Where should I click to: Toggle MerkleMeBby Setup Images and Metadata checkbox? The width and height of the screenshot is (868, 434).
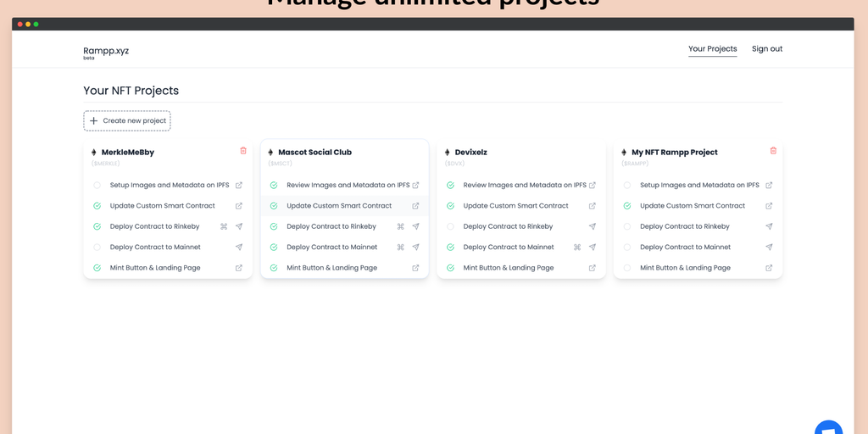click(x=97, y=185)
